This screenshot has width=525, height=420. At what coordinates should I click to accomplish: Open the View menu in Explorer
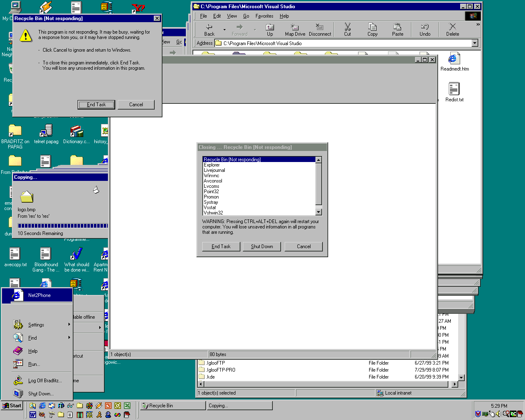232,16
